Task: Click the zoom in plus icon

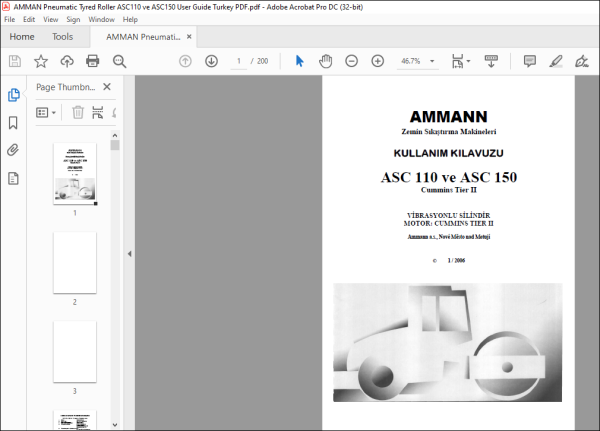Action: tap(378, 61)
